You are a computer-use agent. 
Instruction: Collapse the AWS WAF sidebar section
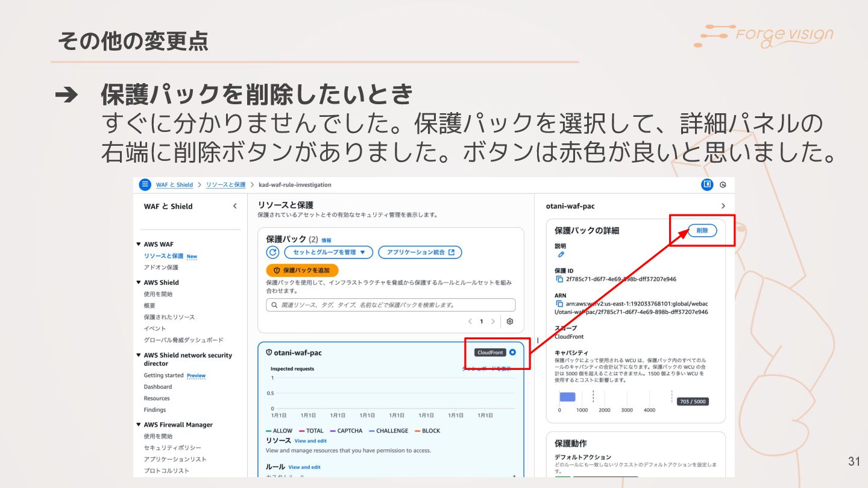139,244
